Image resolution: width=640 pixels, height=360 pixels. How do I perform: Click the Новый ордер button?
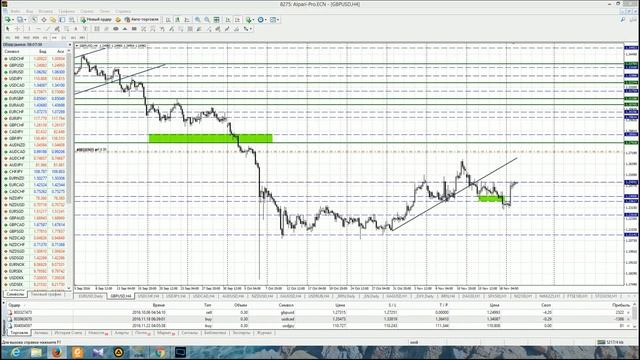(96, 20)
